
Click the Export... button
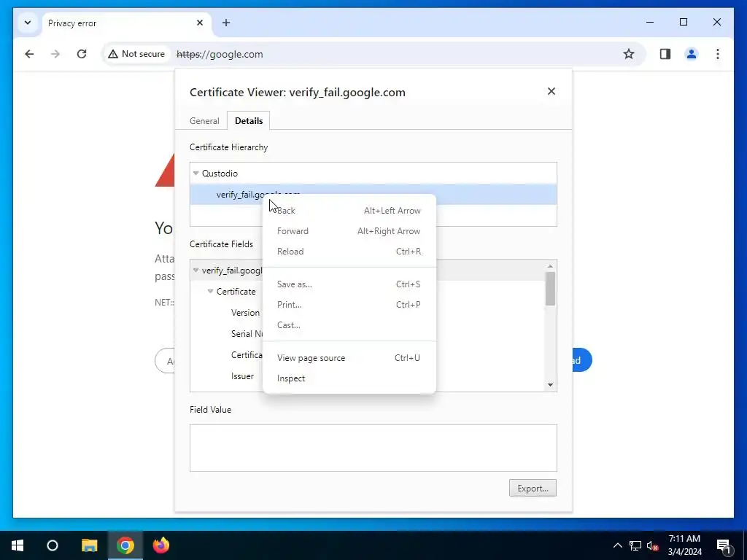pyautogui.click(x=533, y=488)
